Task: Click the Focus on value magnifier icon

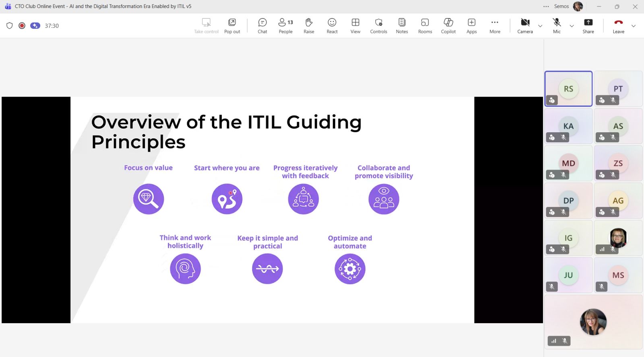Action: point(149,199)
